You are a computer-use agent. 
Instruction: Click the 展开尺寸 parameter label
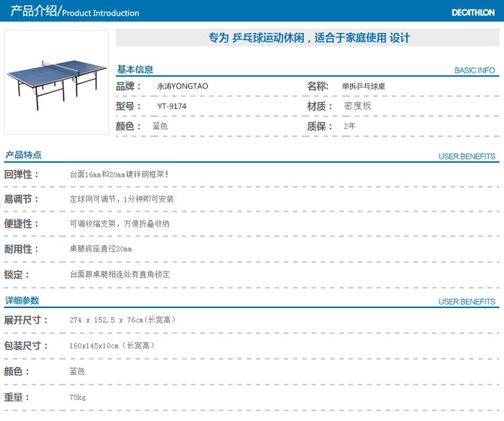click(26, 320)
